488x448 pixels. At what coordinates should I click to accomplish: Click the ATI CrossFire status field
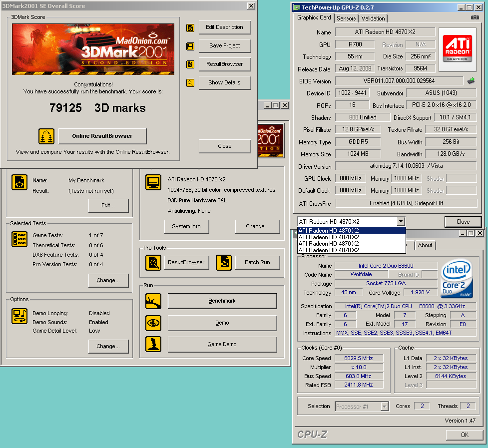tap(406, 203)
